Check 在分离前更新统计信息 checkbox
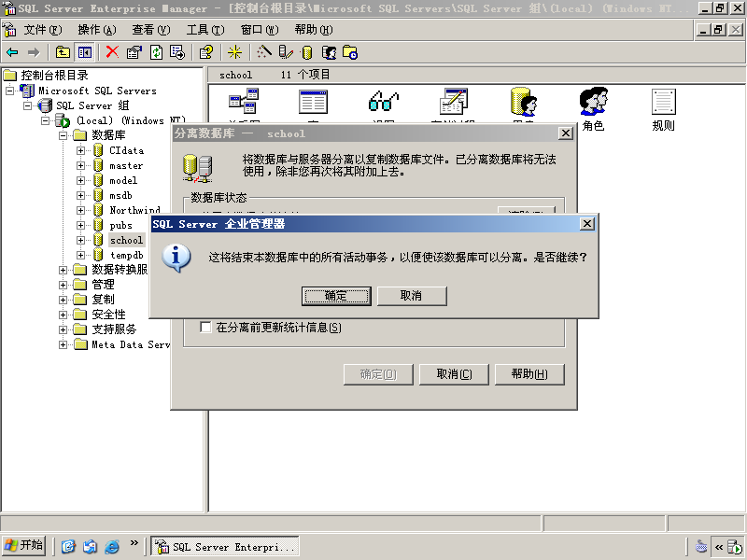 (205, 328)
